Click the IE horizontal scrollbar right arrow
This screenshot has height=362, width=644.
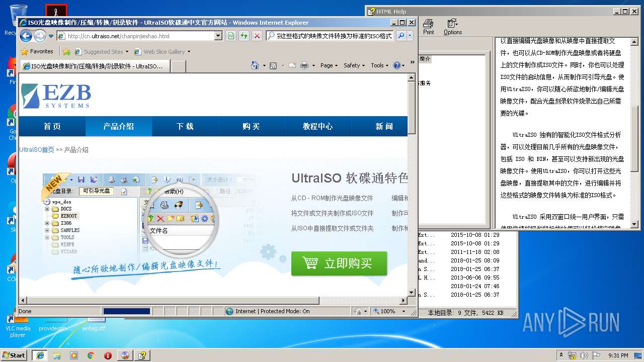tap(403, 301)
